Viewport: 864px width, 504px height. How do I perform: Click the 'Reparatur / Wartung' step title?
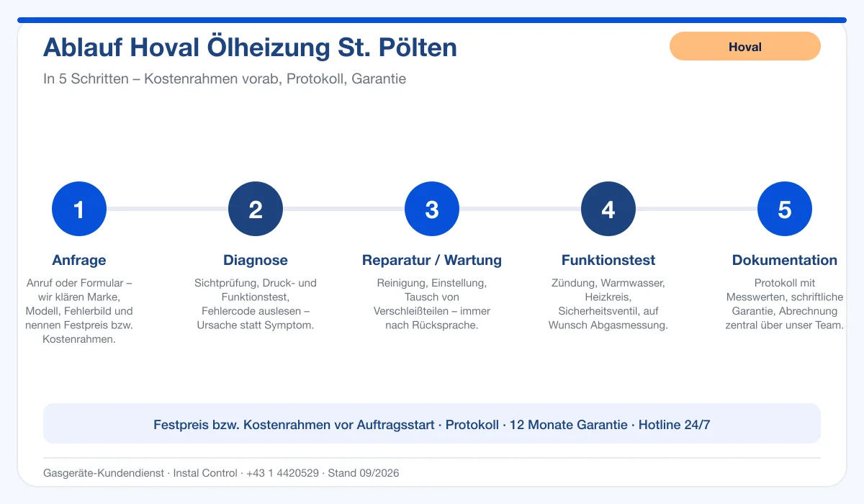tap(432, 260)
